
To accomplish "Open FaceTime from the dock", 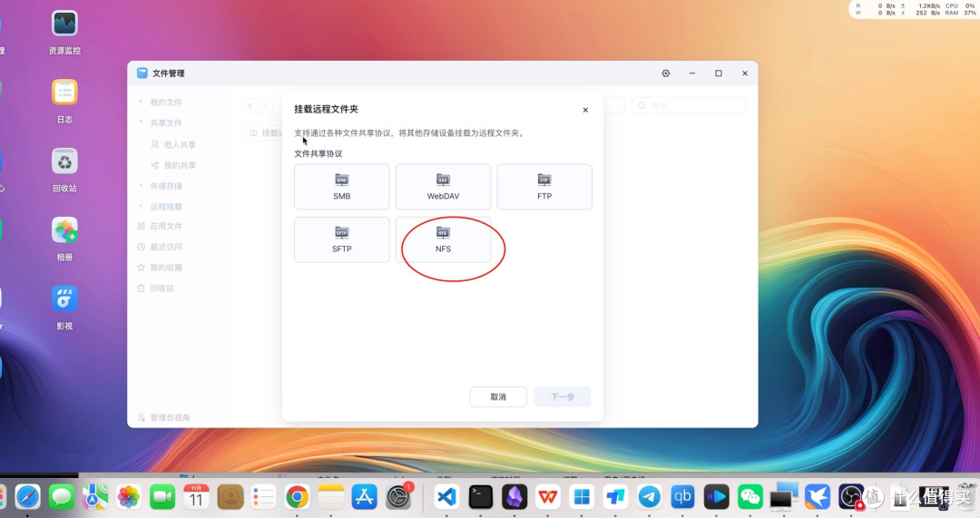I will coord(162,497).
